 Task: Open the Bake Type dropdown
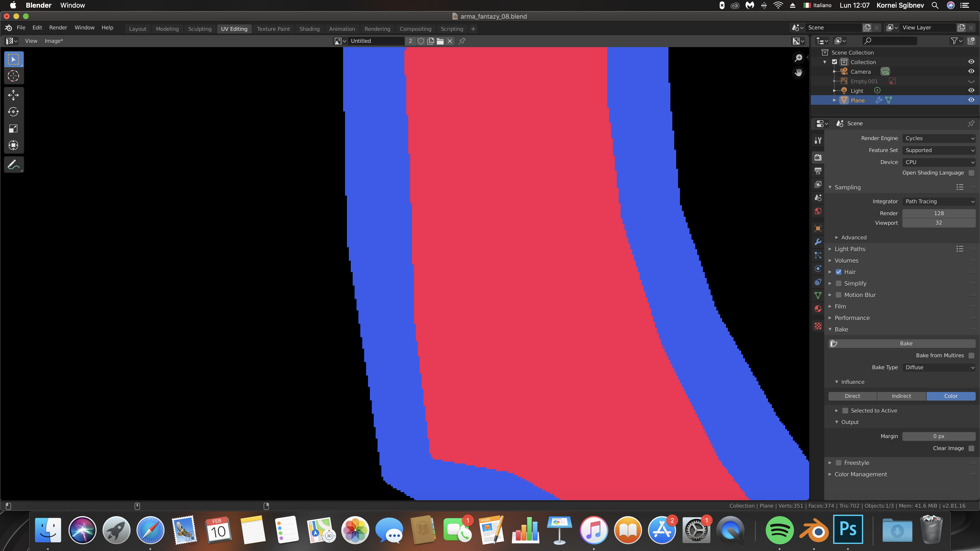[x=939, y=367]
